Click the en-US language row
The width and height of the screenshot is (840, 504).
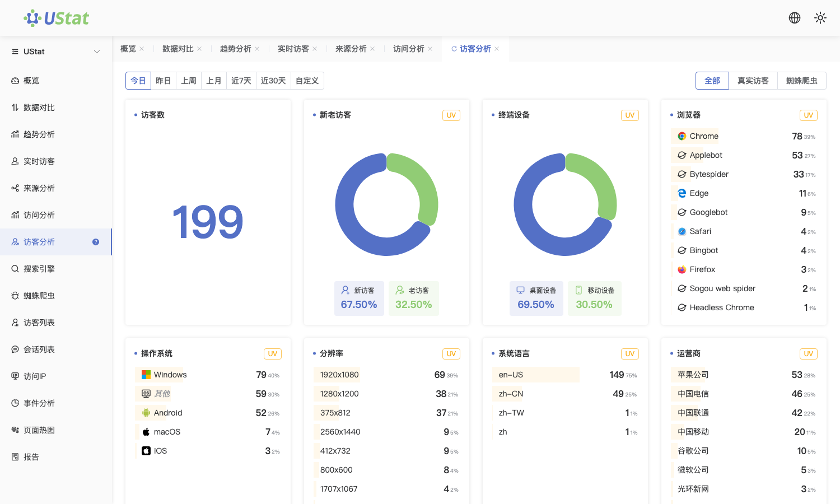[x=565, y=375]
